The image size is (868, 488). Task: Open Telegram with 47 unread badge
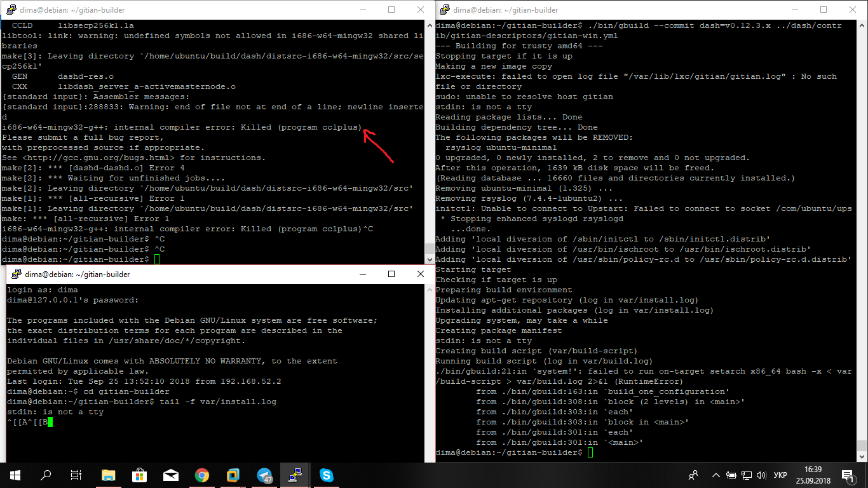click(264, 475)
